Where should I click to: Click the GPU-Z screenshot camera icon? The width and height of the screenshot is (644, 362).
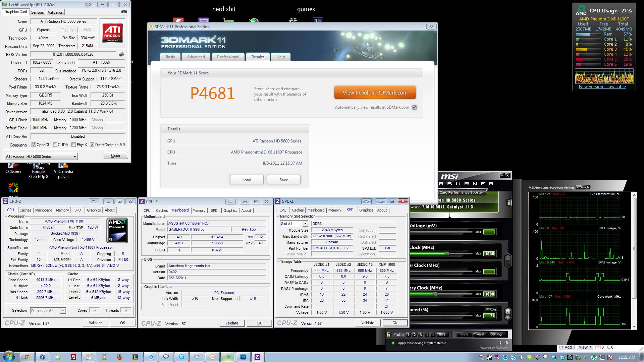pyautogui.click(x=124, y=12)
